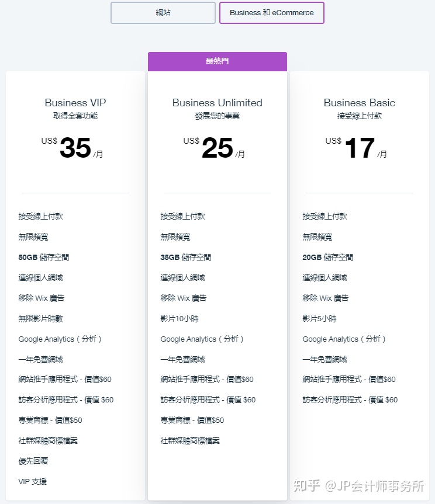Click 一年免費網域 in Business VIP
This screenshot has height=504, width=435.
pyautogui.click(x=40, y=359)
